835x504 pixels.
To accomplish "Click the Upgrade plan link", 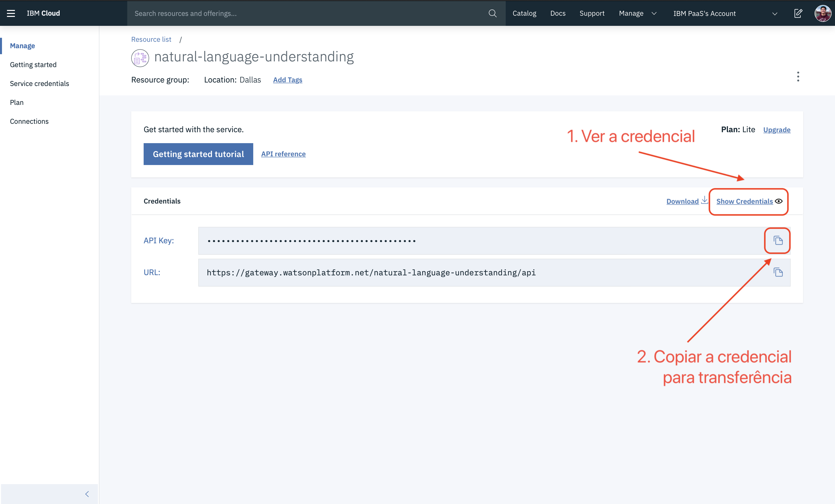I will coord(777,130).
